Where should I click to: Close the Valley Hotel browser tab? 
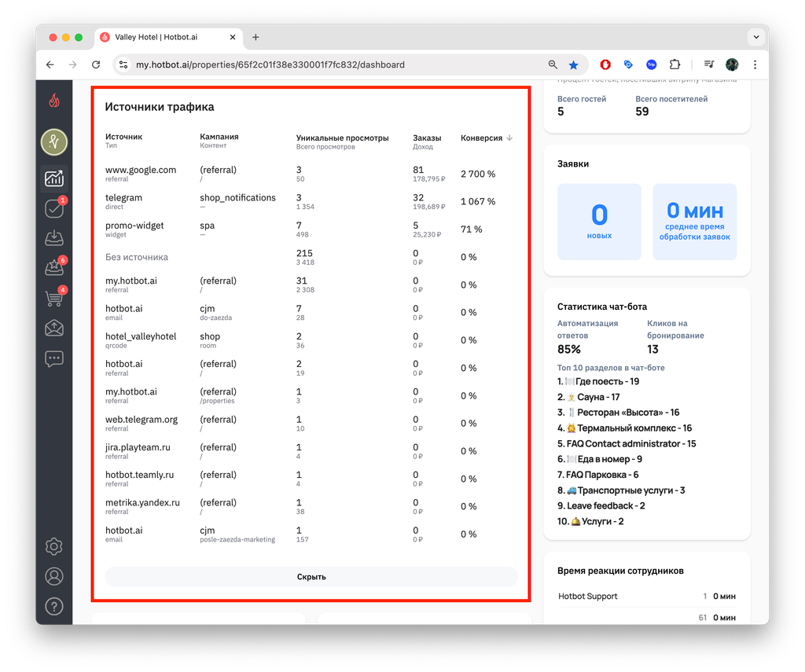tap(233, 37)
